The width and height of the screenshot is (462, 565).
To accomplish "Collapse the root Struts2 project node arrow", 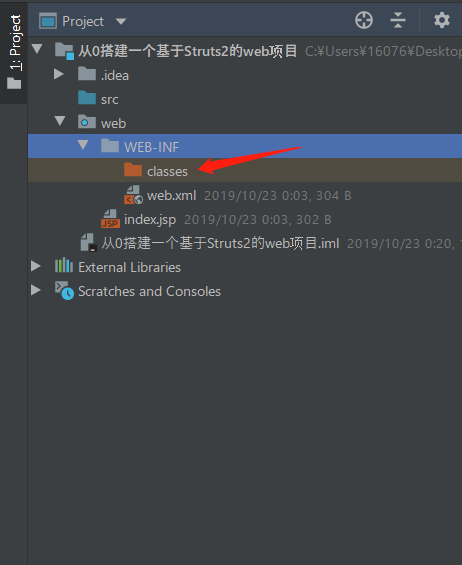I will pyautogui.click(x=37, y=49).
